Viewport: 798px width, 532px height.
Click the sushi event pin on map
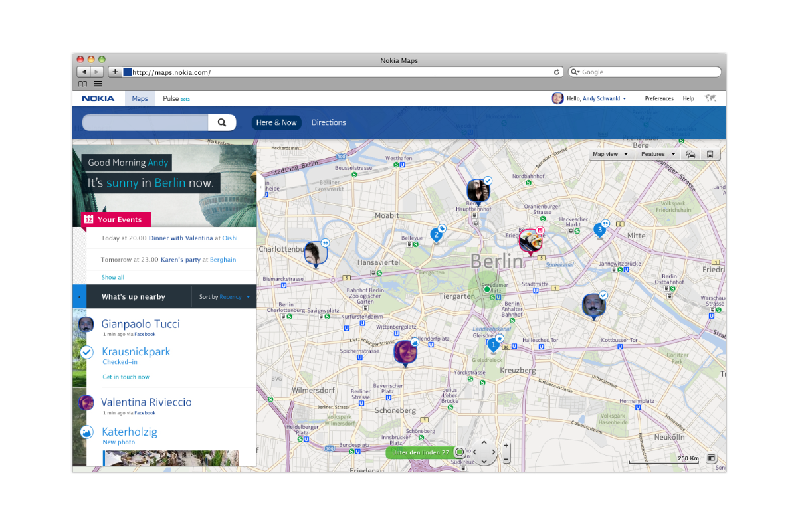tap(531, 243)
